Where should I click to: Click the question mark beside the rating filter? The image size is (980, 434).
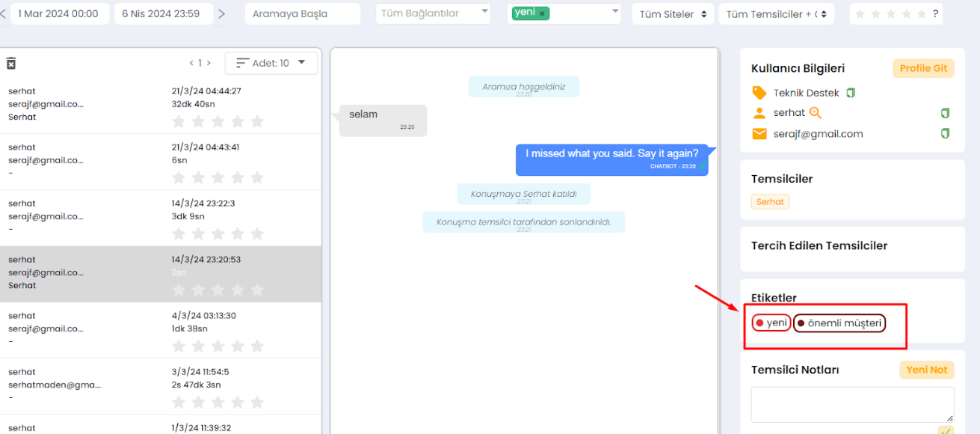pyautogui.click(x=935, y=13)
